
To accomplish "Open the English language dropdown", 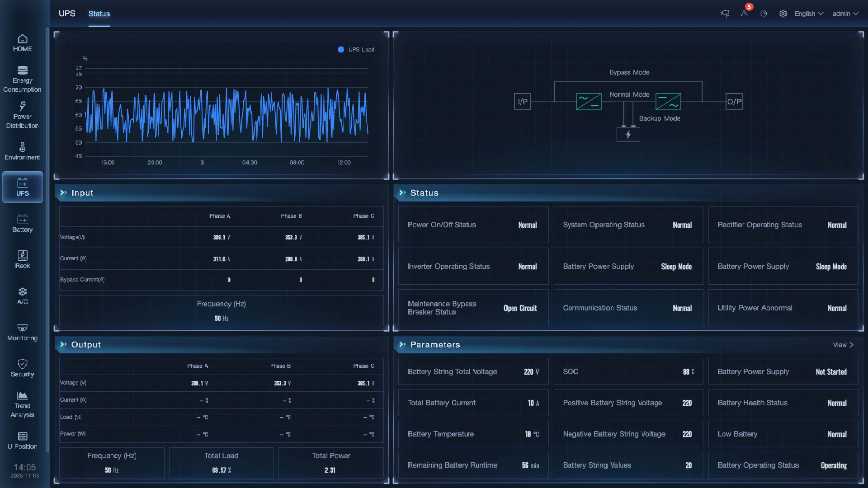I will [808, 14].
